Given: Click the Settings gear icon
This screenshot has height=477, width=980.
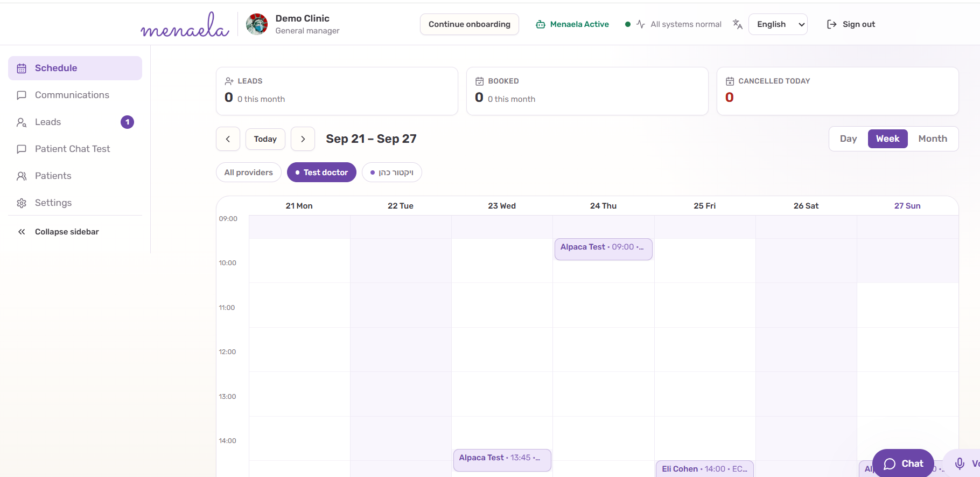Looking at the screenshot, I should click(x=22, y=203).
